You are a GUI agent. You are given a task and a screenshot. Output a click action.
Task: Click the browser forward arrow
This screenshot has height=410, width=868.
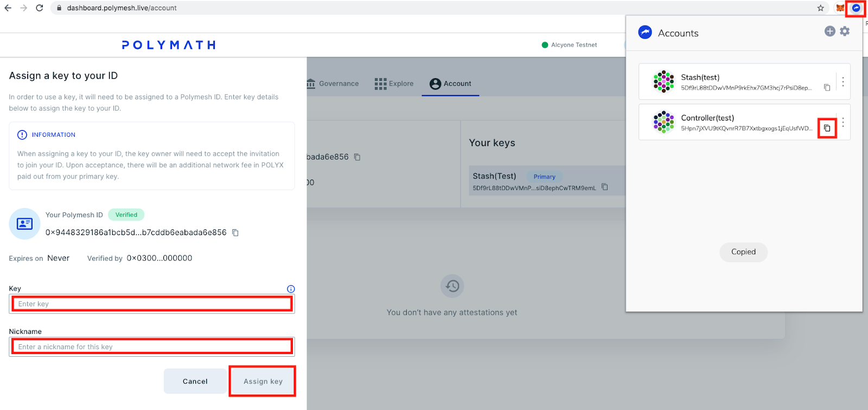click(23, 8)
